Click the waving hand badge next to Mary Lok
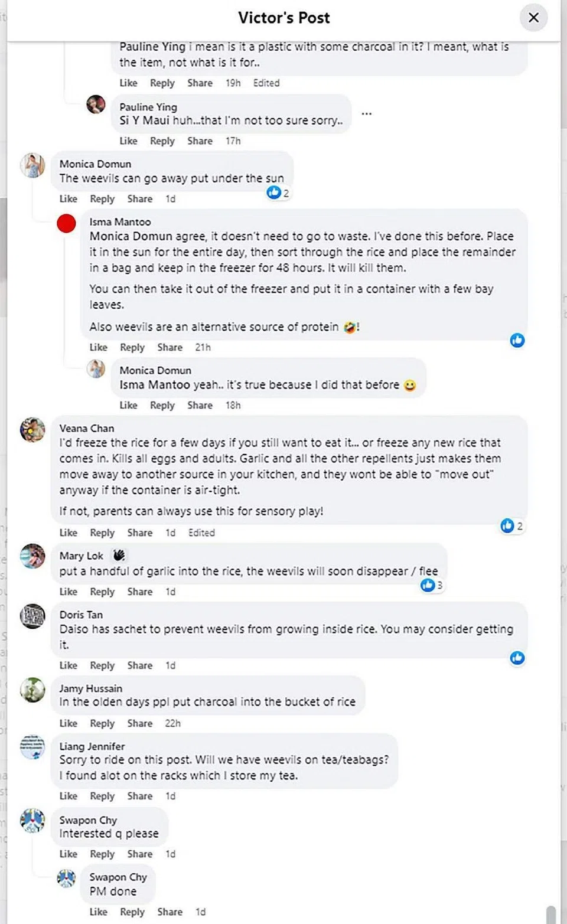 point(119,555)
